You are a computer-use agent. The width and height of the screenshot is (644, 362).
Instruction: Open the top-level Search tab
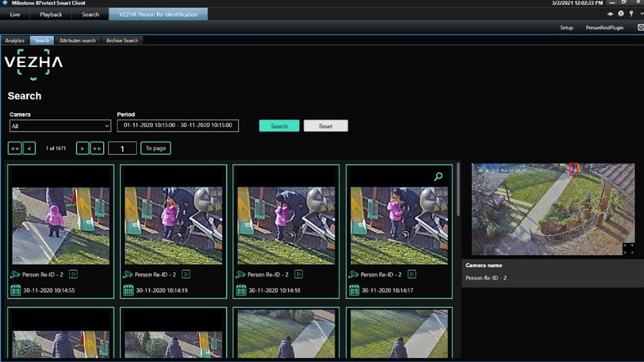pyautogui.click(x=90, y=14)
